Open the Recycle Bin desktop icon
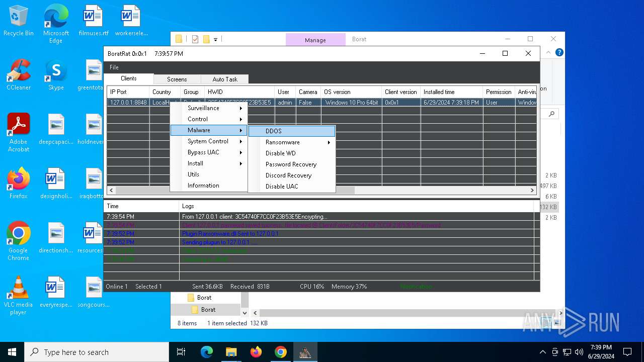The image size is (644, 362). (18, 20)
